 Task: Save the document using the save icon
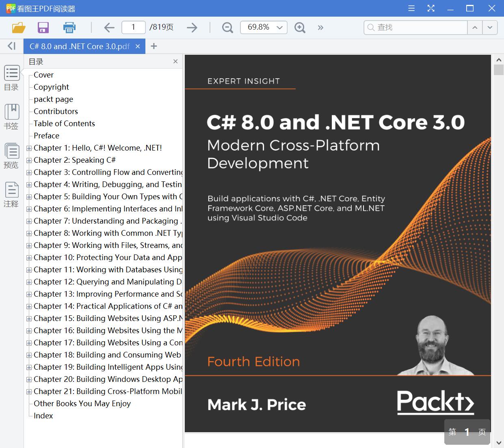43,27
